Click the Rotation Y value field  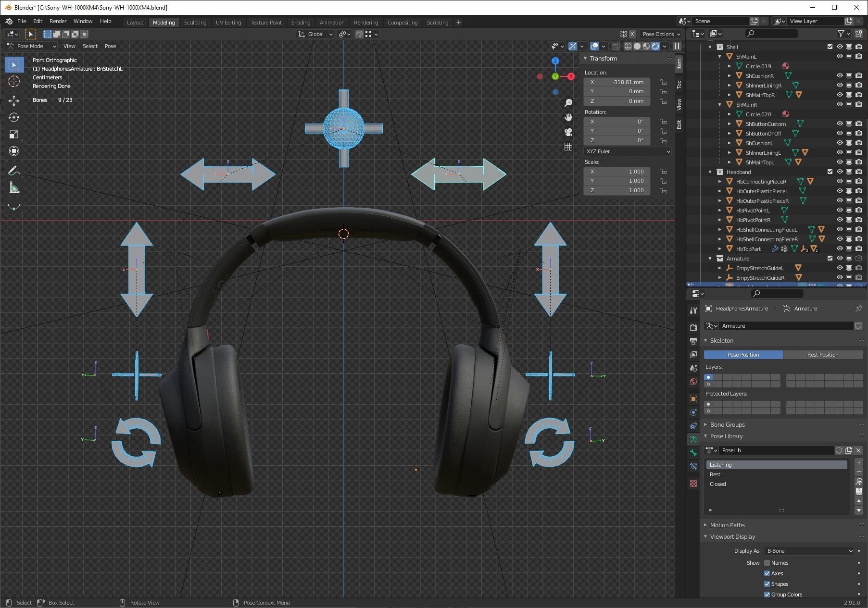click(x=617, y=131)
